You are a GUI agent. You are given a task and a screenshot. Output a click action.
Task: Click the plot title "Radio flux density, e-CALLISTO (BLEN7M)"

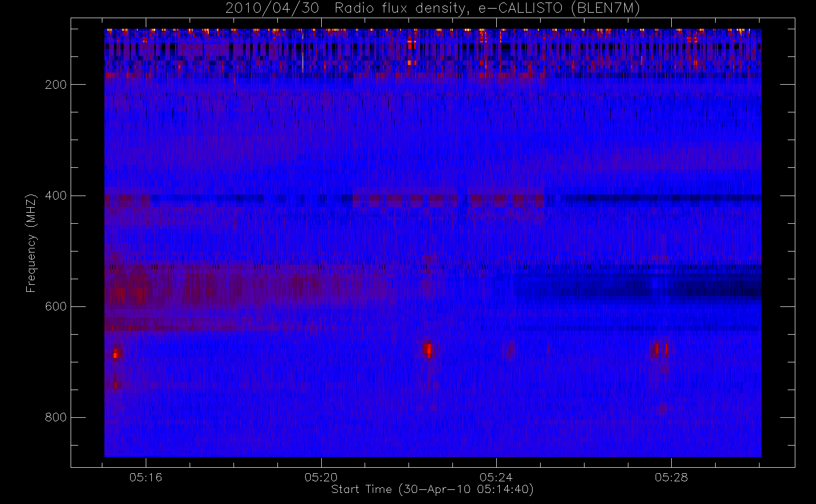(487, 9)
